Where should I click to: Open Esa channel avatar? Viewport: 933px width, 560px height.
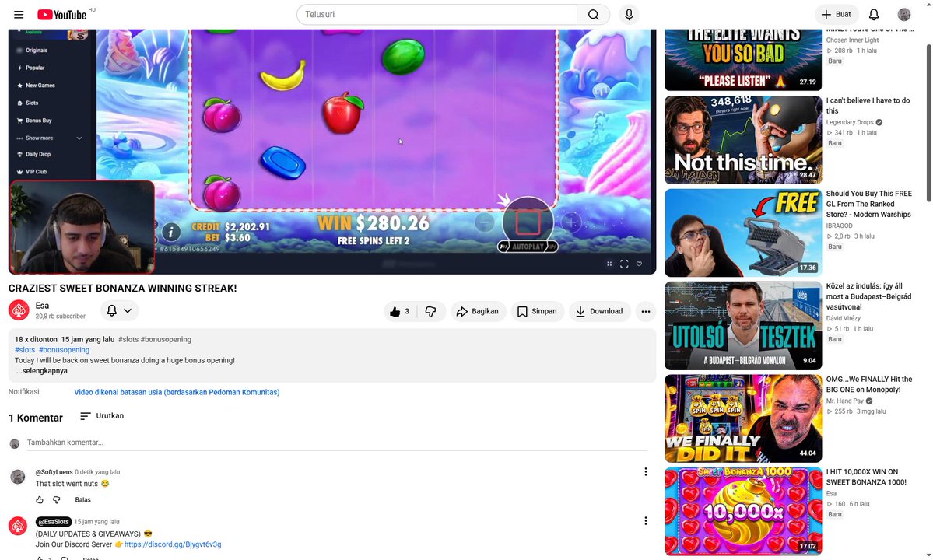[x=19, y=310]
